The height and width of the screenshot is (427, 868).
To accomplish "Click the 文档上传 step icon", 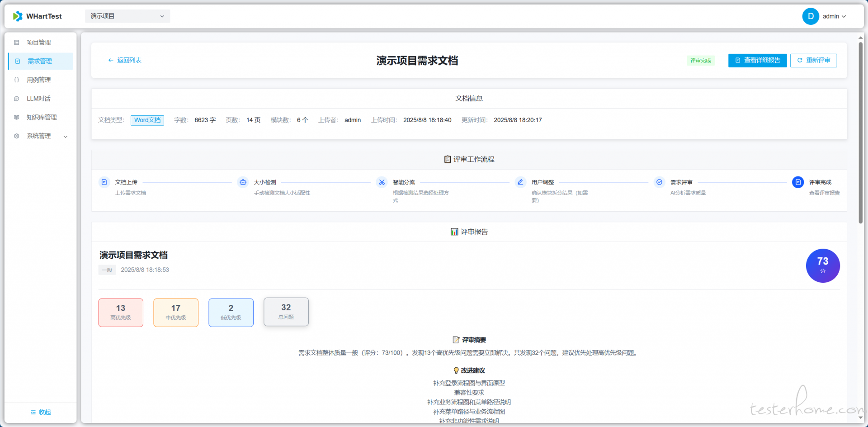I will (x=104, y=182).
